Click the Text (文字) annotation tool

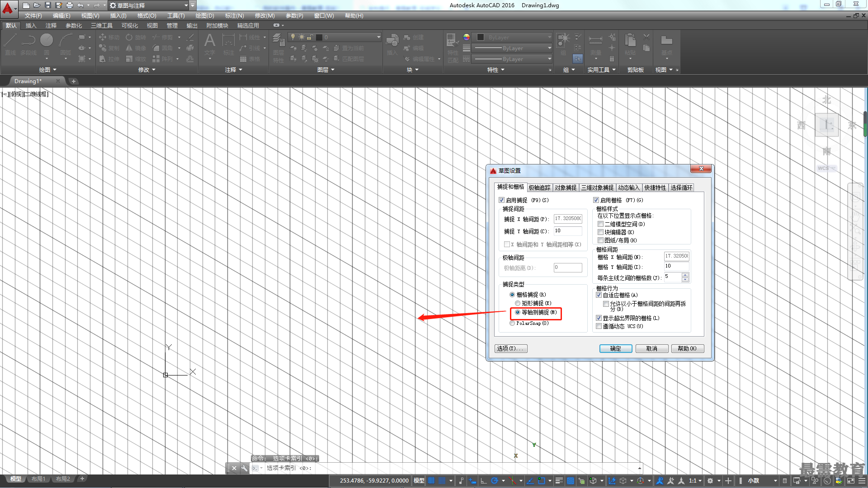(x=209, y=44)
